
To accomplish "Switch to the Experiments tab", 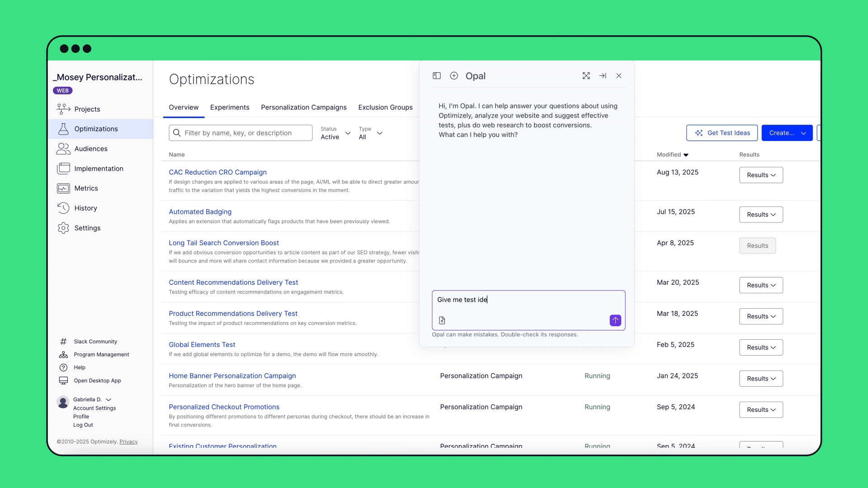I will click(x=229, y=108).
